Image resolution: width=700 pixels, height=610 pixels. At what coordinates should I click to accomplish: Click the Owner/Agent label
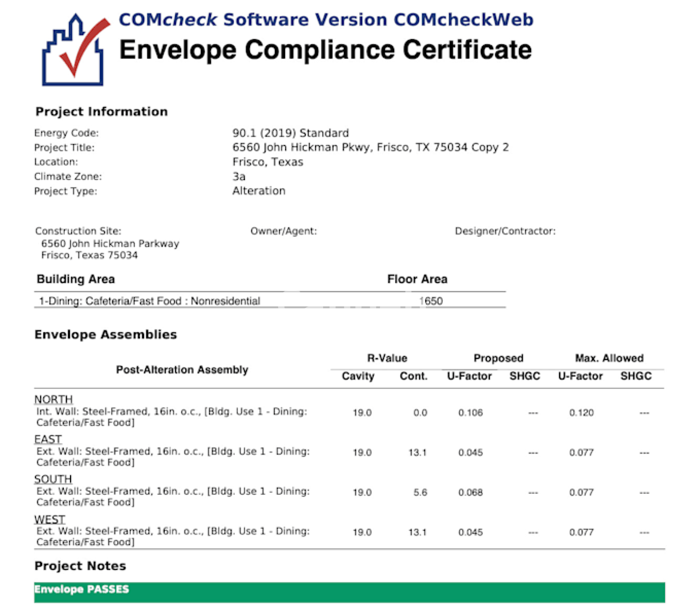coord(283,231)
